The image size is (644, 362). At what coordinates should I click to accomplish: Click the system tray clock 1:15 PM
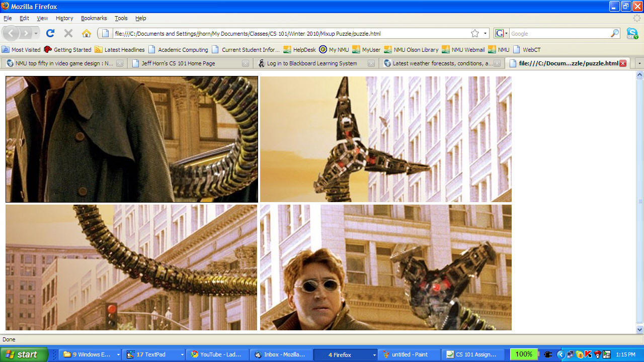(x=626, y=354)
